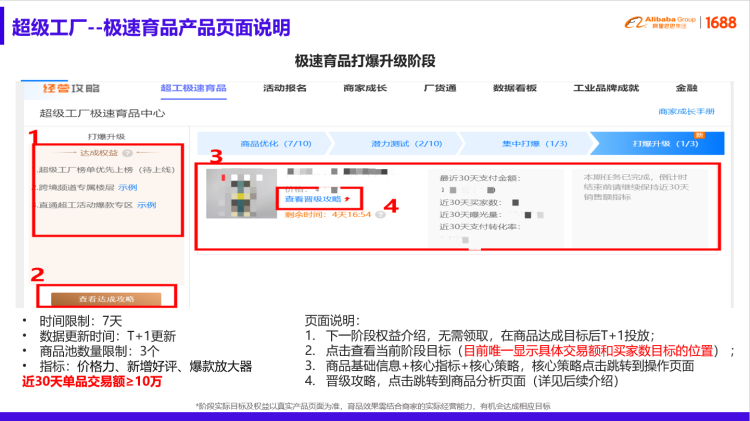This screenshot has height=421, width=750.
Task: Click the blurred product thumbnail
Action: 238,194
